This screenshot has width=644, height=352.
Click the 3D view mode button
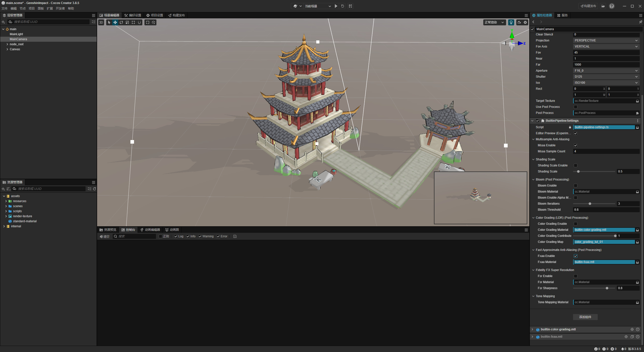point(101,22)
